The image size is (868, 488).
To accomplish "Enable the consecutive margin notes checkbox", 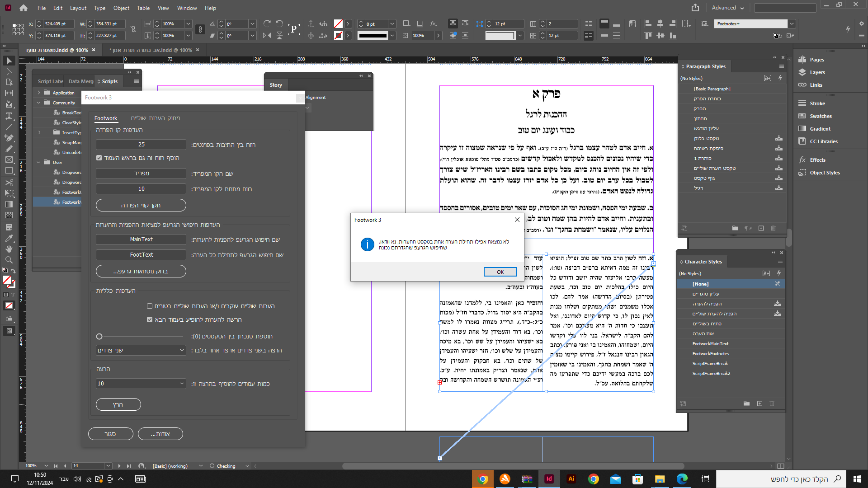I will 150,306.
